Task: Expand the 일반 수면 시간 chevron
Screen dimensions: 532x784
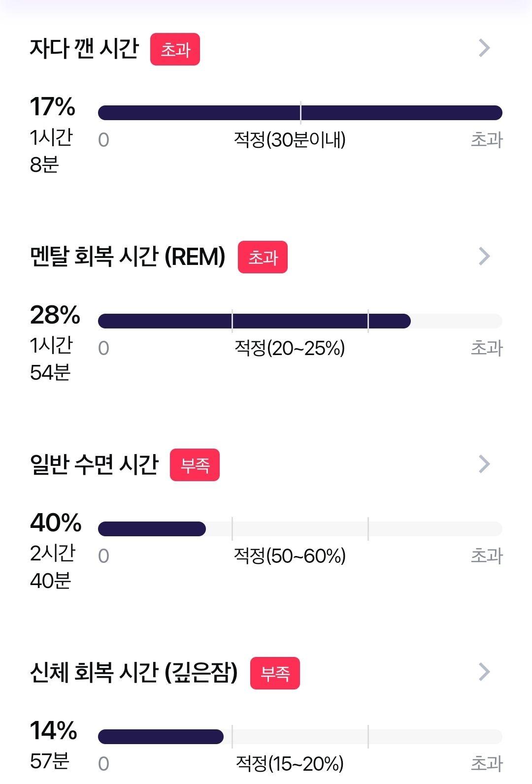Action: pyautogui.click(x=484, y=464)
